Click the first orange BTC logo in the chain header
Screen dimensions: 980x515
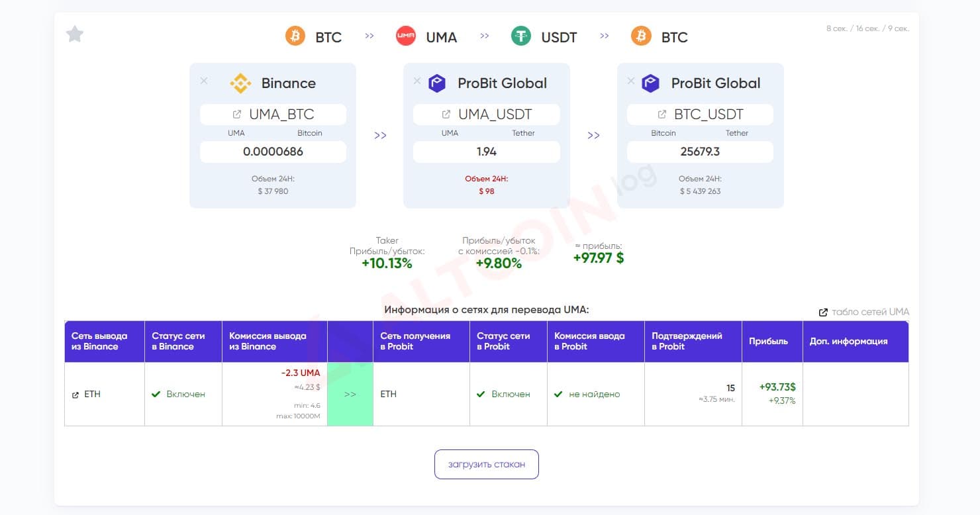tap(295, 36)
